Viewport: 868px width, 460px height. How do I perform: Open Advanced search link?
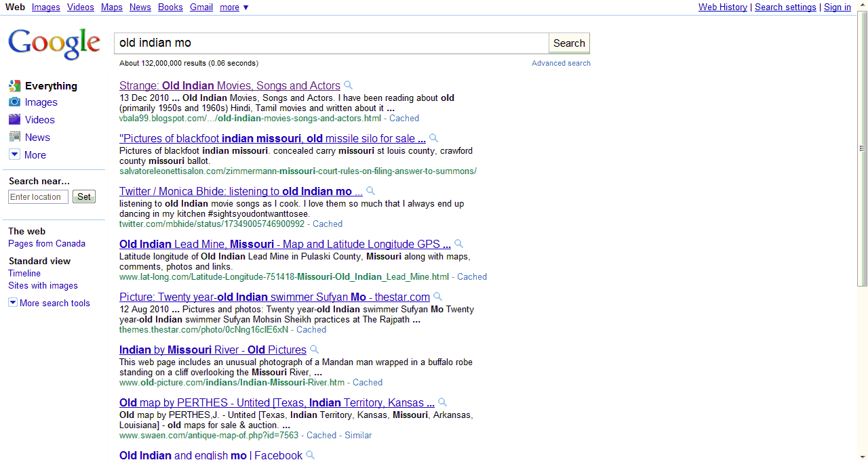pos(561,63)
